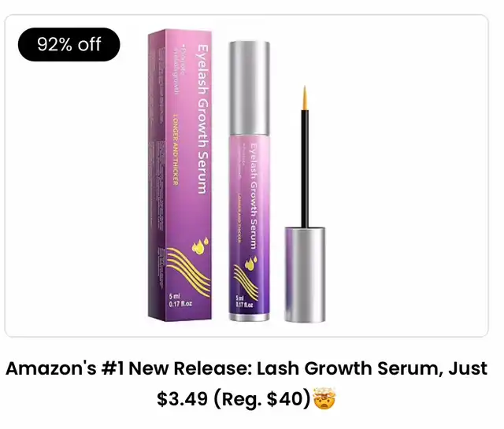Open the serum tube product image
This screenshot has height=429, width=504.
tap(249, 181)
